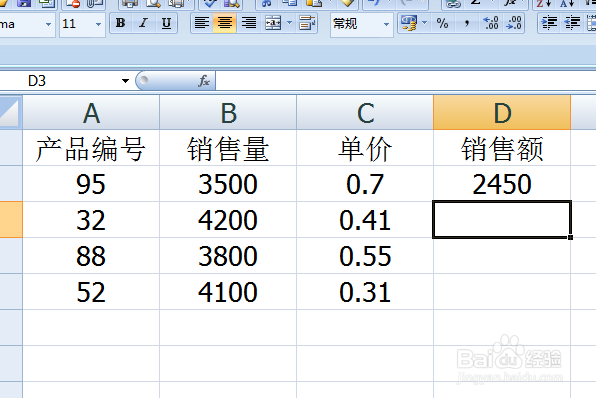Open the font size 11 dropdown
The width and height of the screenshot is (596, 398).
[98, 24]
